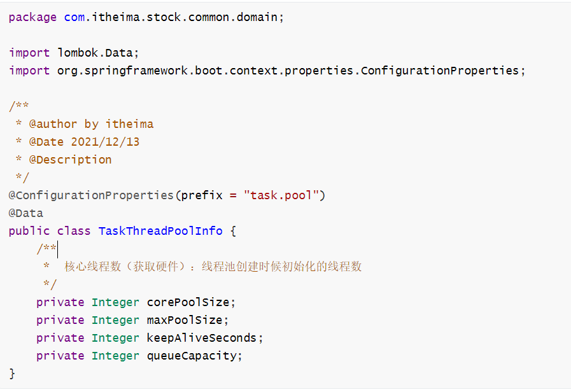Place cursor on @author by itheima comment
Screen dimensions: 571x392
91,124
